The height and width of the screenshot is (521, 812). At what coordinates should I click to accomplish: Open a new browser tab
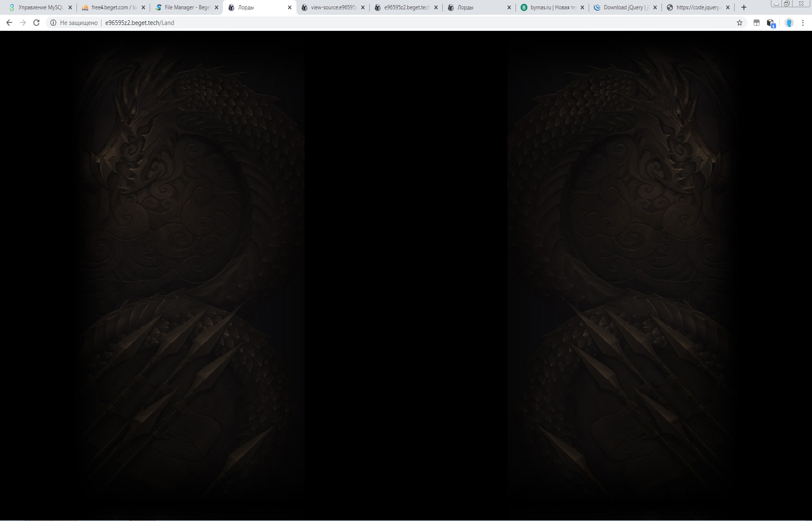tap(744, 7)
